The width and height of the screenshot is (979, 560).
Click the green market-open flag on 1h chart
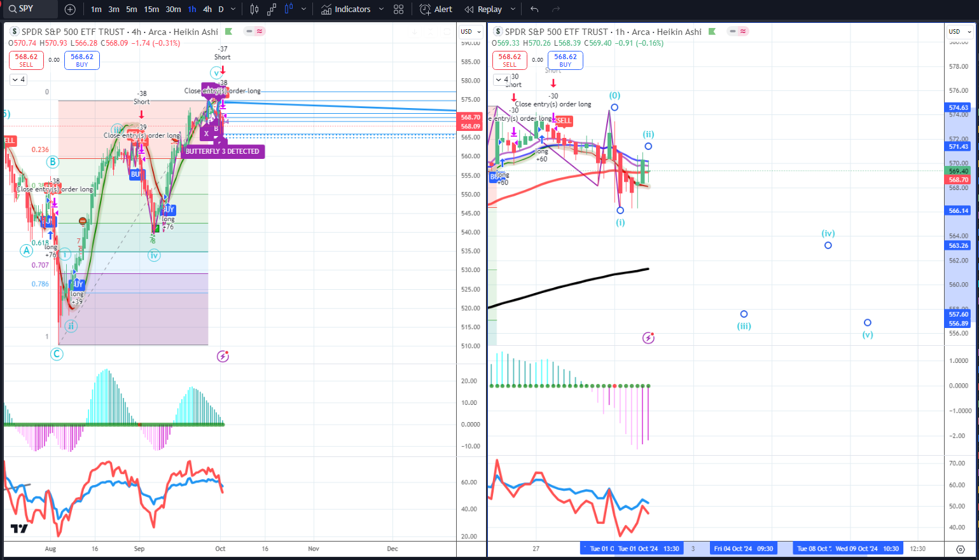tap(712, 32)
